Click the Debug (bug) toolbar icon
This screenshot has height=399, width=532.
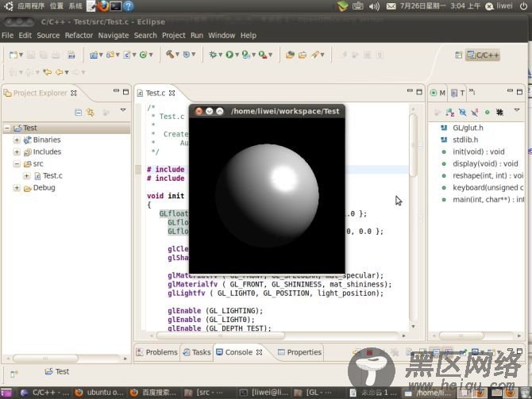pyautogui.click(x=213, y=54)
